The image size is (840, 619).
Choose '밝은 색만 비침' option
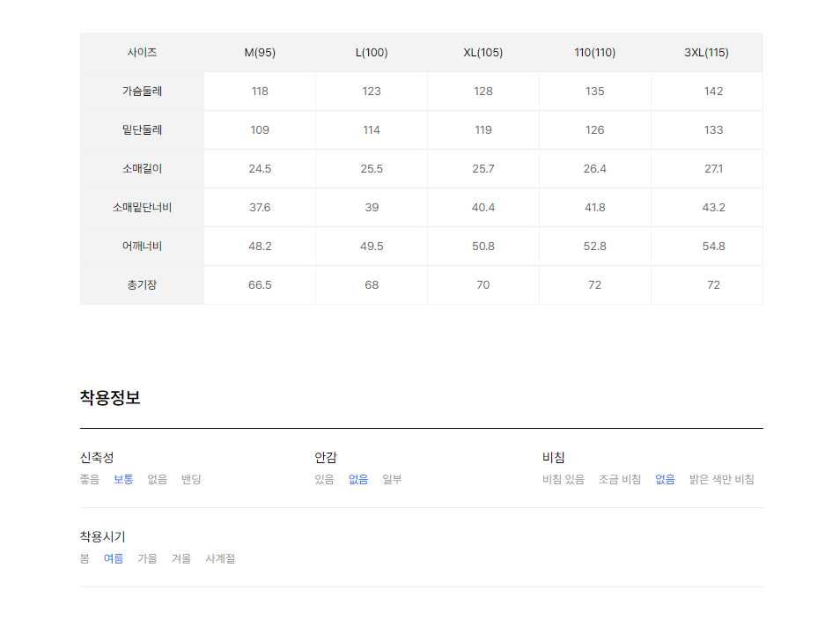pyautogui.click(x=722, y=479)
